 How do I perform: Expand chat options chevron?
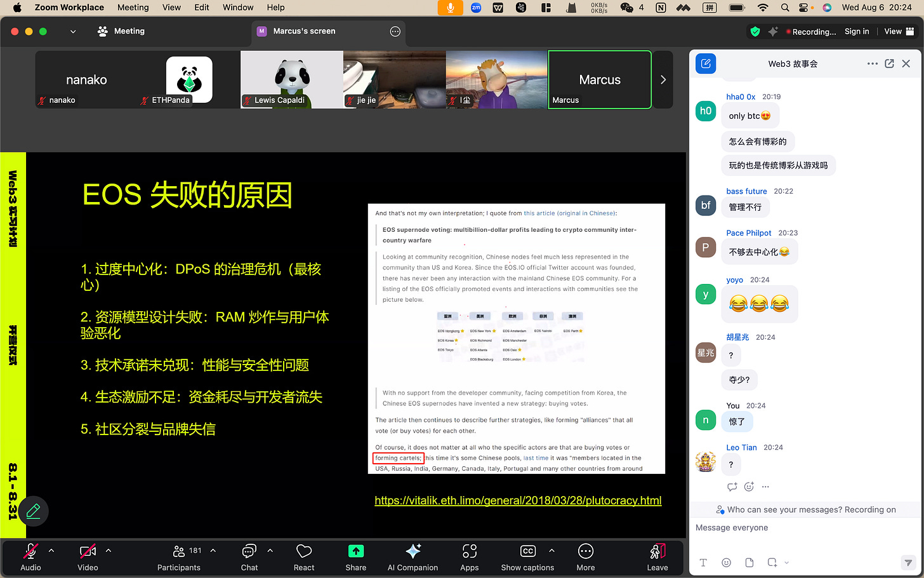tap(270, 551)
